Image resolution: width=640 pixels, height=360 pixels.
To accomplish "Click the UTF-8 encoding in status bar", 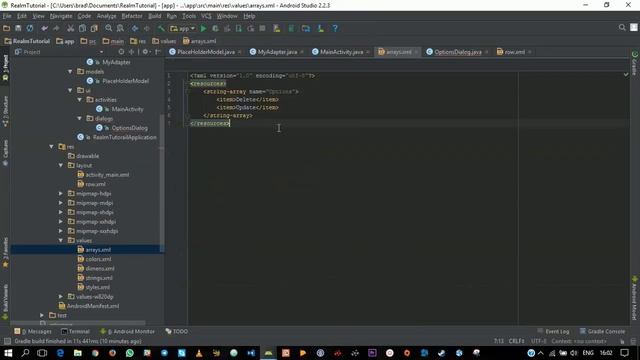I will pyautogui.click(x=539, y=342).
